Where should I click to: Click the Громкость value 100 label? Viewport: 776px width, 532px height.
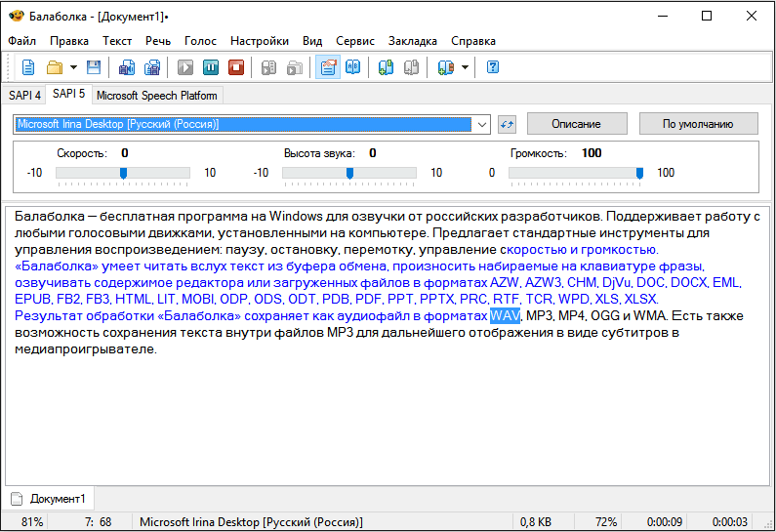pyautogui.click(x=592, y=153)
